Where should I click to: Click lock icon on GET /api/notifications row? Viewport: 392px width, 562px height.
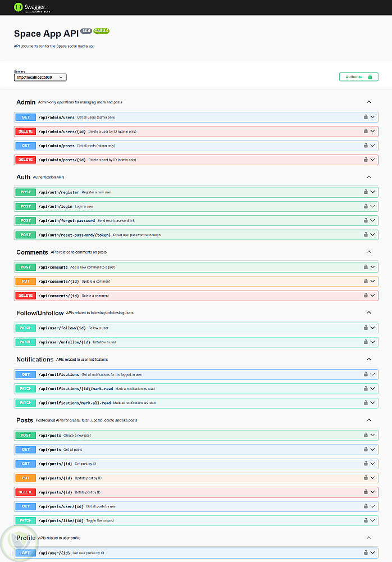click(365, 374)
